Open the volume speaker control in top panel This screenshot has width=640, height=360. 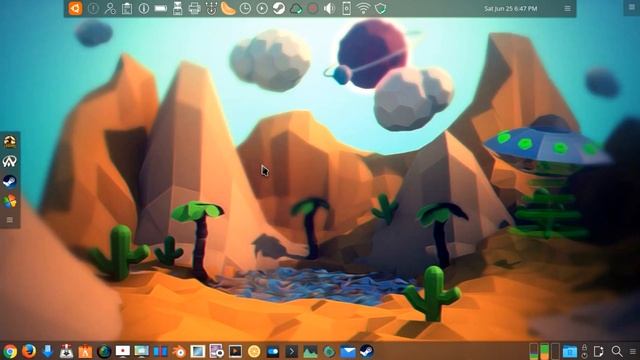[329, 8]
